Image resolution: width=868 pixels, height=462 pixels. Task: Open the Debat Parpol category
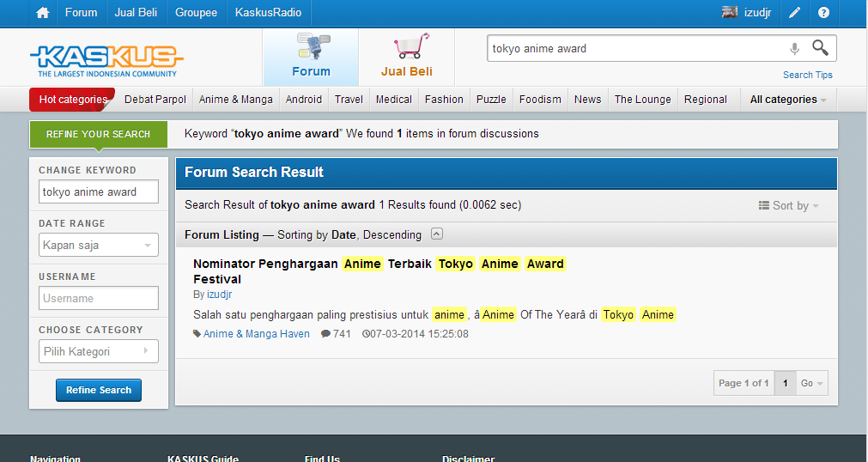pyautogui.click(x=155, y=100)
